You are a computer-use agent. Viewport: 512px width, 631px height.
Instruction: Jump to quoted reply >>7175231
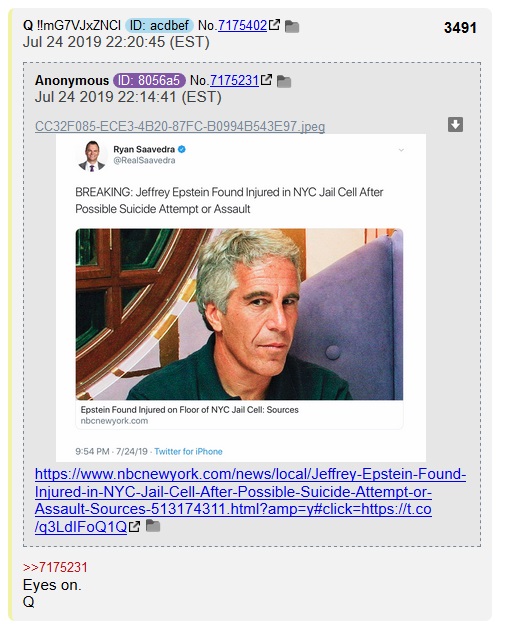[x=55, y=567]
